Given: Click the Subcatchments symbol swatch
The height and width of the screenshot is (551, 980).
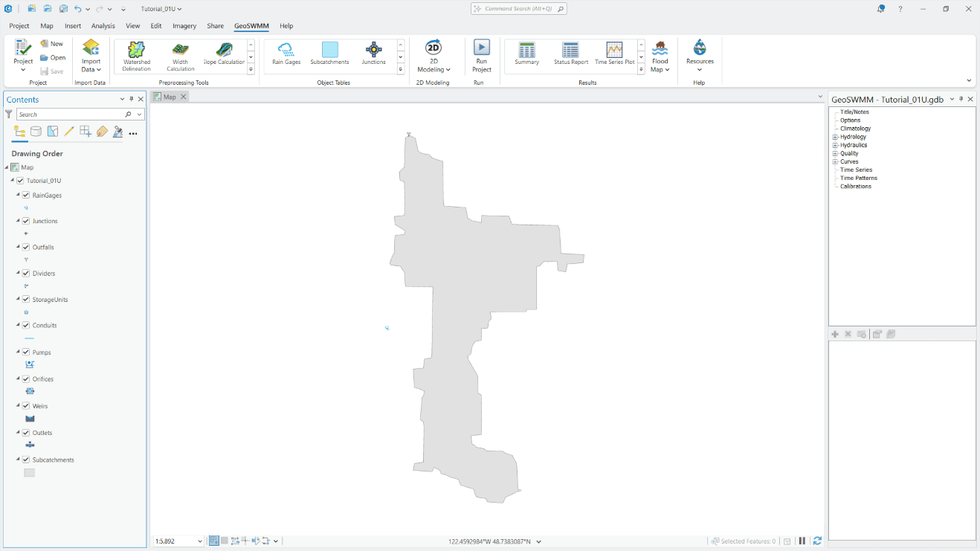Looking at the screenshot, I should pyautogui.click(x=28, y=472).
